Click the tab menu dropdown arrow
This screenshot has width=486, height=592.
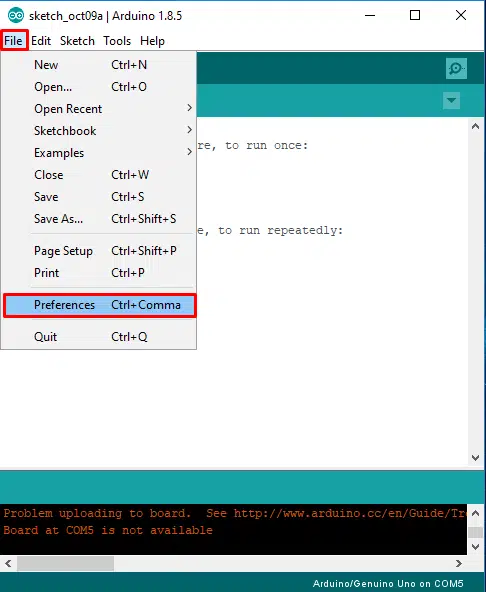pyautogui.click(x=451, y=100)
